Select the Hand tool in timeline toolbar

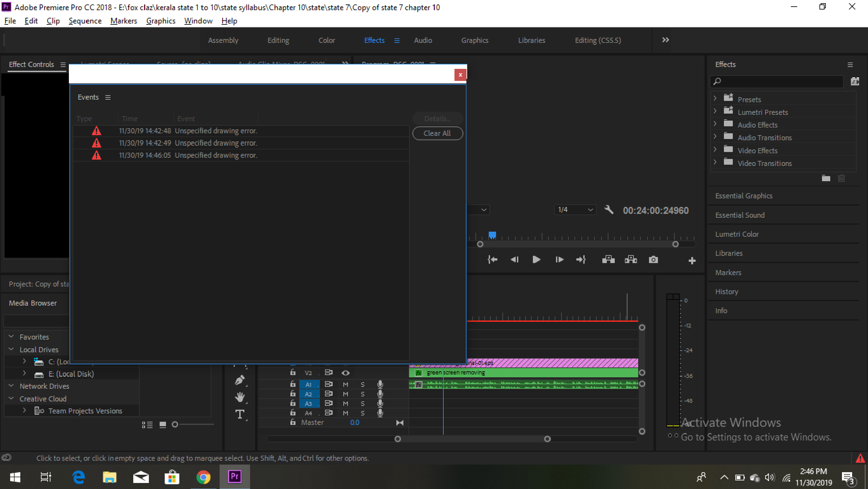(x=240, y=397)
